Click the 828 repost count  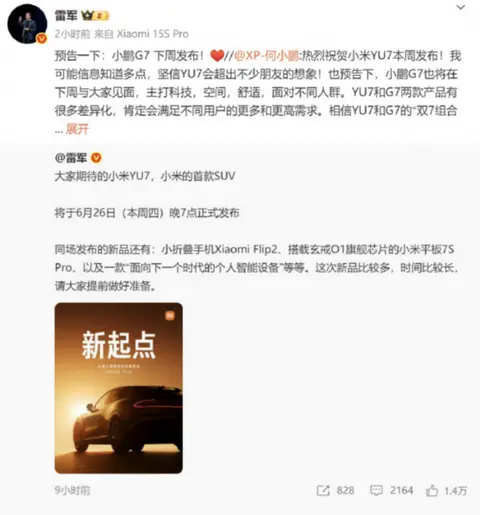point(345,490)
